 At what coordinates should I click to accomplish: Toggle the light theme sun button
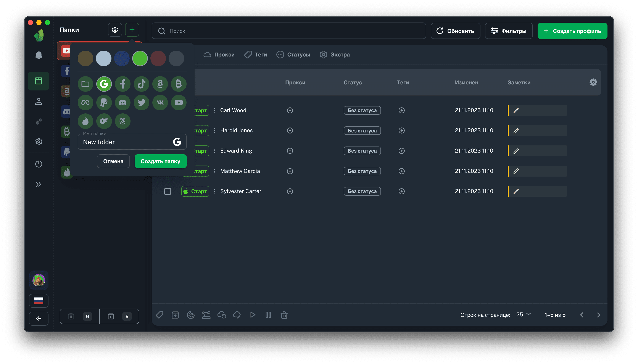pyautogui.click(x=39, y=319)
